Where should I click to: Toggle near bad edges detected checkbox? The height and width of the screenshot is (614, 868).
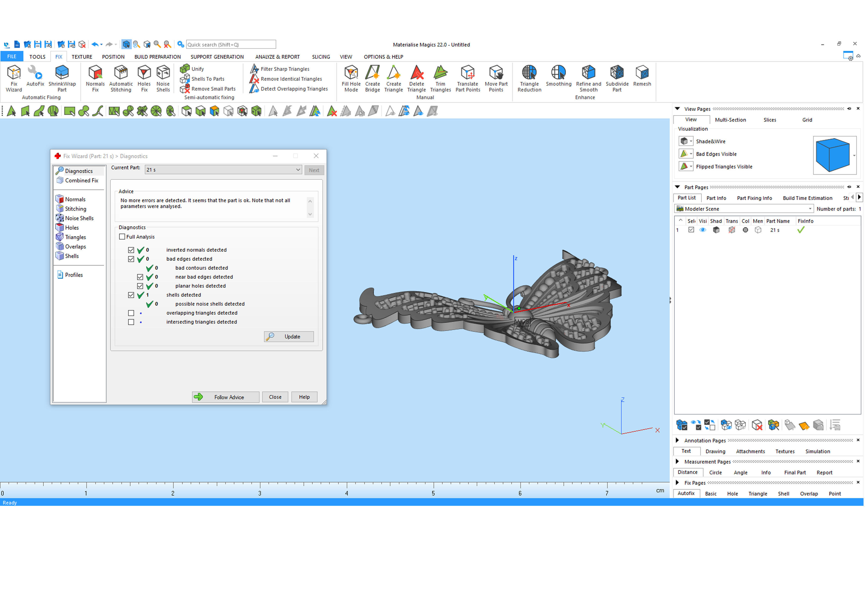(140, 277)
